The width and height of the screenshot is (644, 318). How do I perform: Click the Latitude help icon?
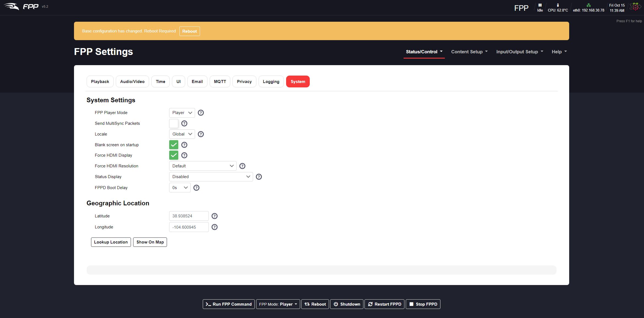(215, 216)
